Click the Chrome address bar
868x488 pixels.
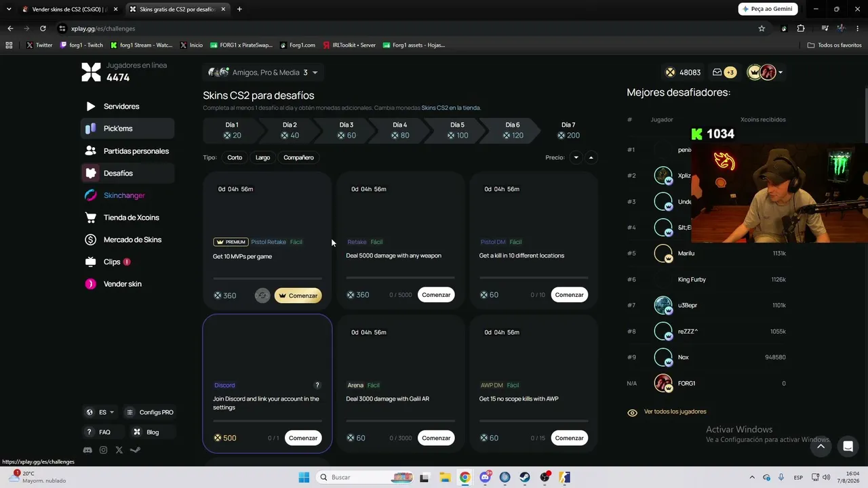(407, 28)
